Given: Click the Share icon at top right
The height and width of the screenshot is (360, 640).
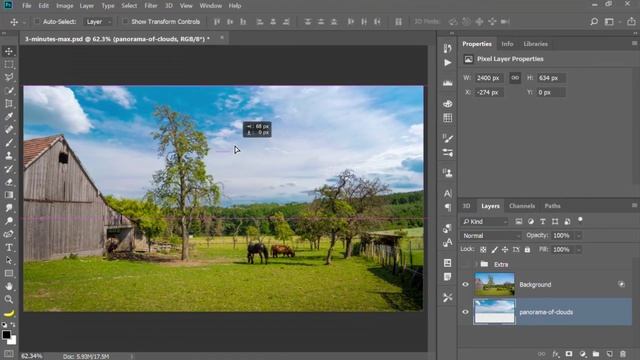Looking at the screenshot, I should pos(631,22).
